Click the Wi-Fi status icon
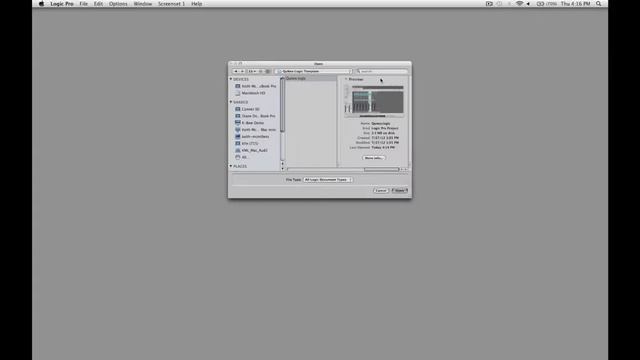The width and height of the screenshot is (640, 360). point(519,4)
